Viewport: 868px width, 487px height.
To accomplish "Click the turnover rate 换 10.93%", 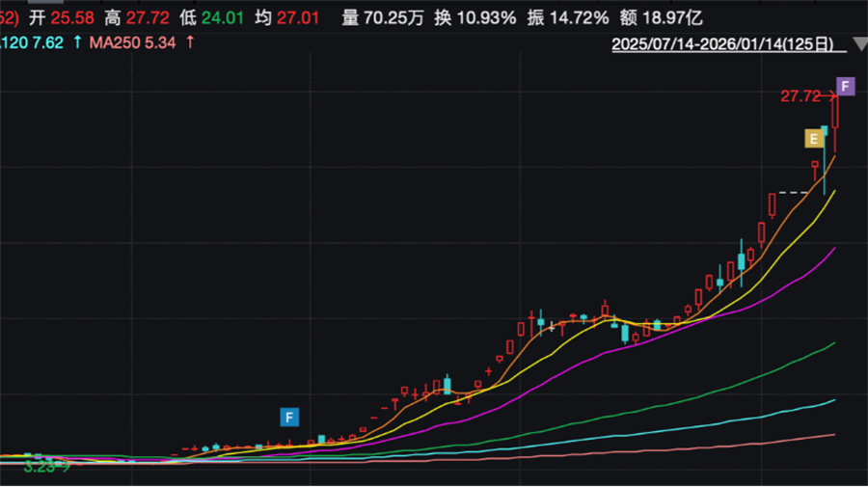I will click(x=475, y=17).
